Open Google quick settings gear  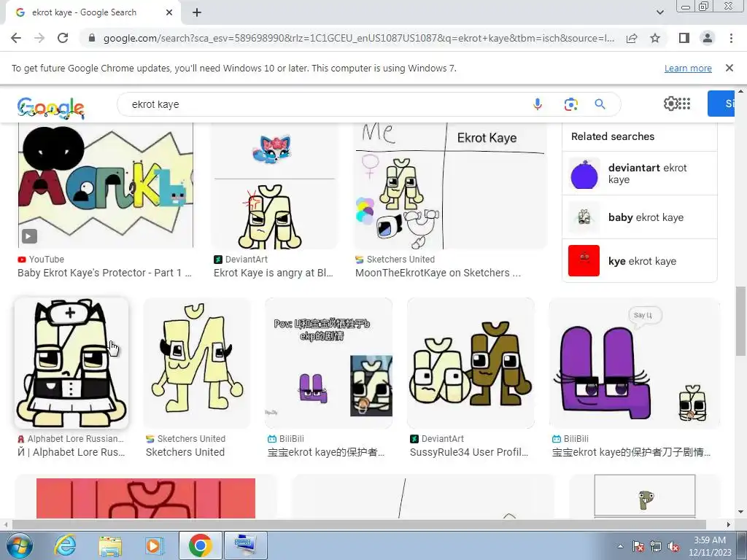[x=671, y=104]
